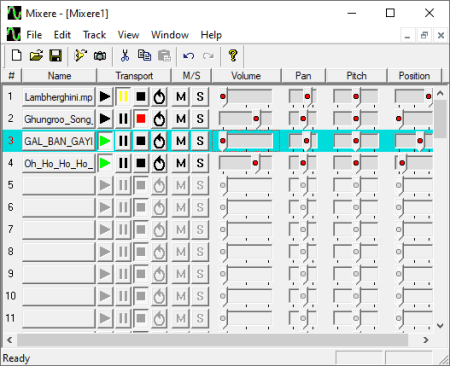Open the Window menu
This screenshot has height=366, width=450.
[170, 35]
